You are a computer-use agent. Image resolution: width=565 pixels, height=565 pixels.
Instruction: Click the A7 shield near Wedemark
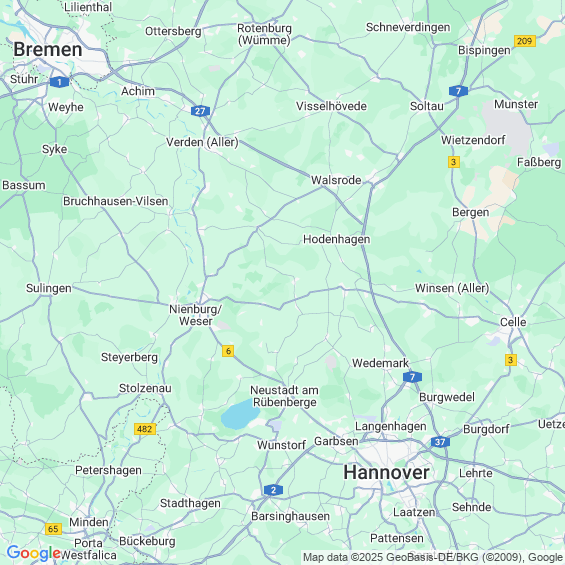click(412, 377)
